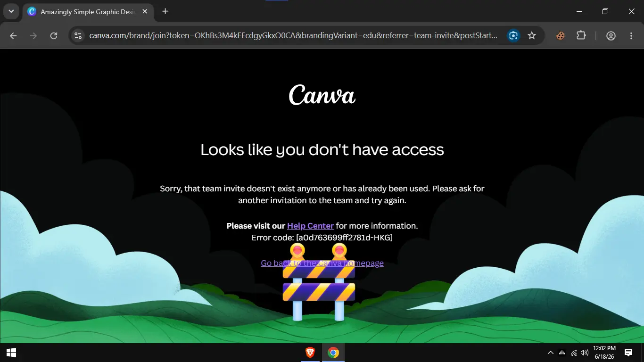This screenshot has width=644, height=362.
Task: Close the Canva browser tab
Action: click(145, 12)
